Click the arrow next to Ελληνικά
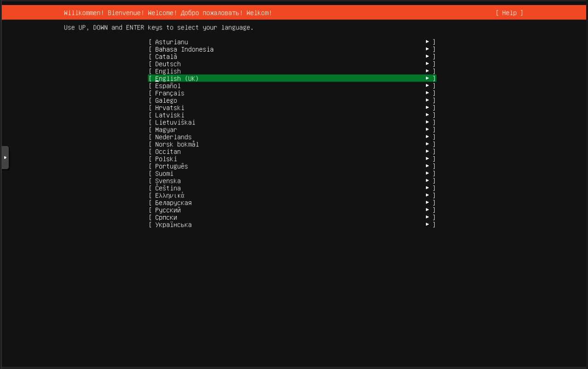Screen dimensions: 588x369 pyautogui.click(x=427, y=195)
